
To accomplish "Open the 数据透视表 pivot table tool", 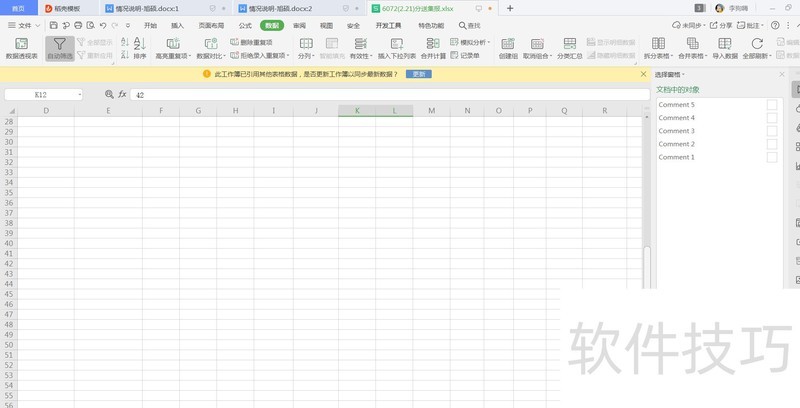I will pyautogui.click(x=21, y=49).
